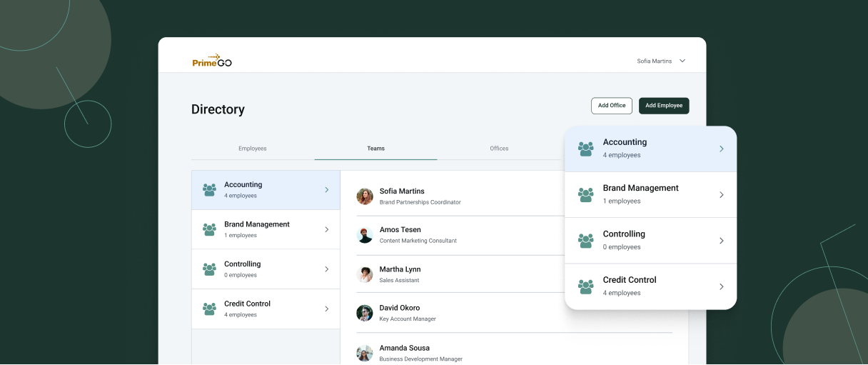Viewport: 868px width, 365px height.
Task: Click the Accounting team icon in sidebar
Action: coord(209,190)
